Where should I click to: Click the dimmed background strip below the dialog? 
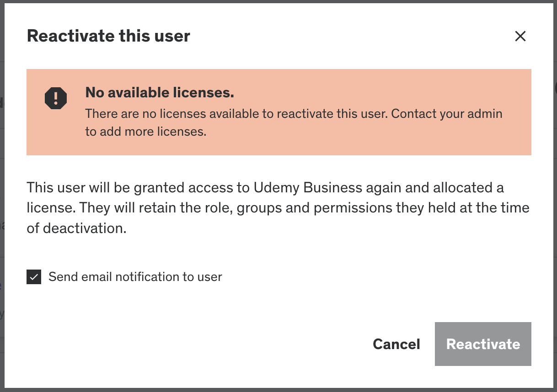click(x=278, y=390)
